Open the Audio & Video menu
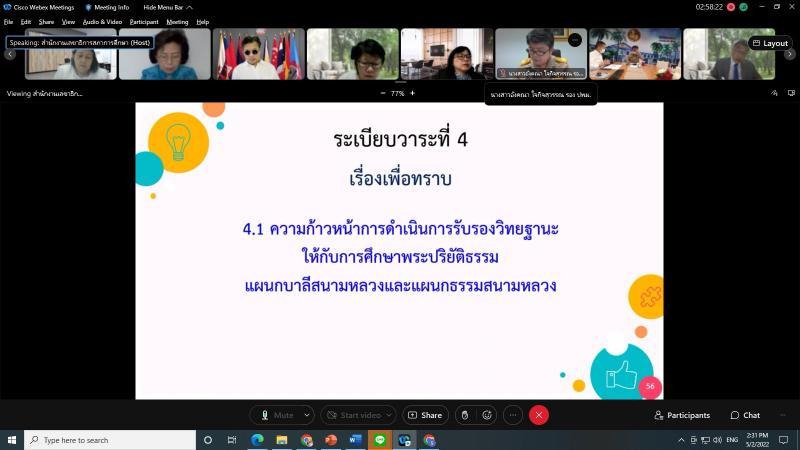 click(x=102, y=22)
